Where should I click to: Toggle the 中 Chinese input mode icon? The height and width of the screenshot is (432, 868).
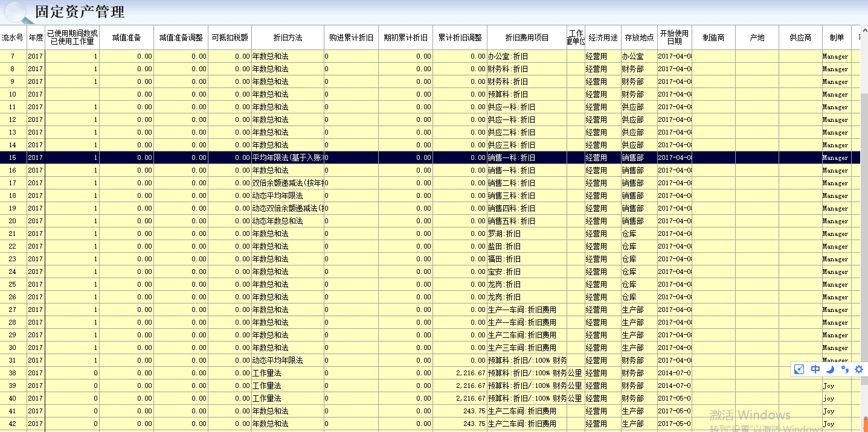(x=815, y=369)
